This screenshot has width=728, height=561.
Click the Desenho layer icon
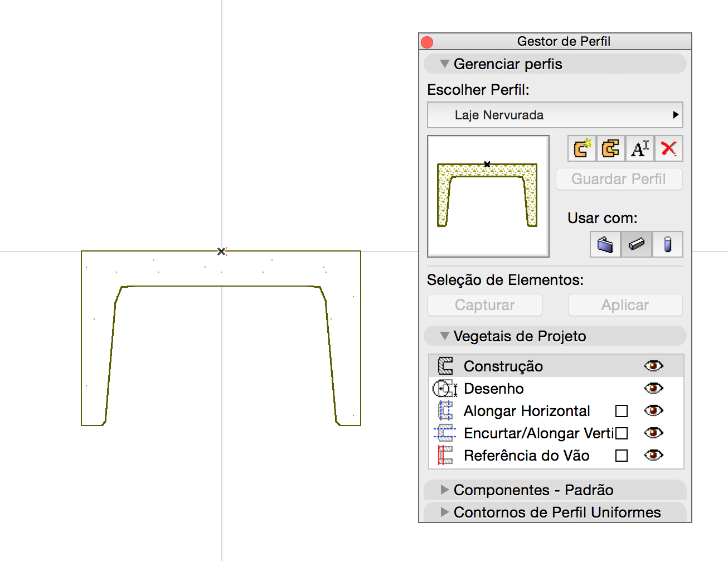[444, 388]
